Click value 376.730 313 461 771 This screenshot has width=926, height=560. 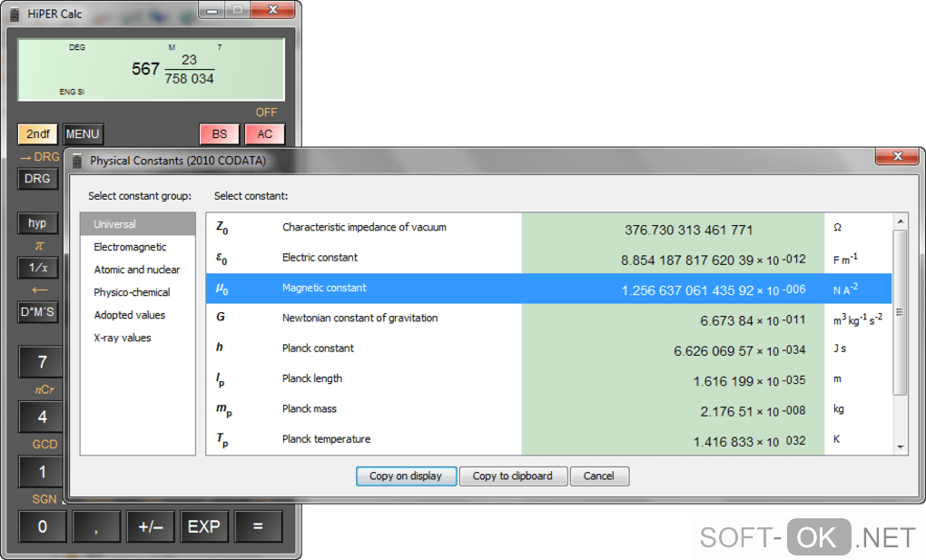coord(688,230)
